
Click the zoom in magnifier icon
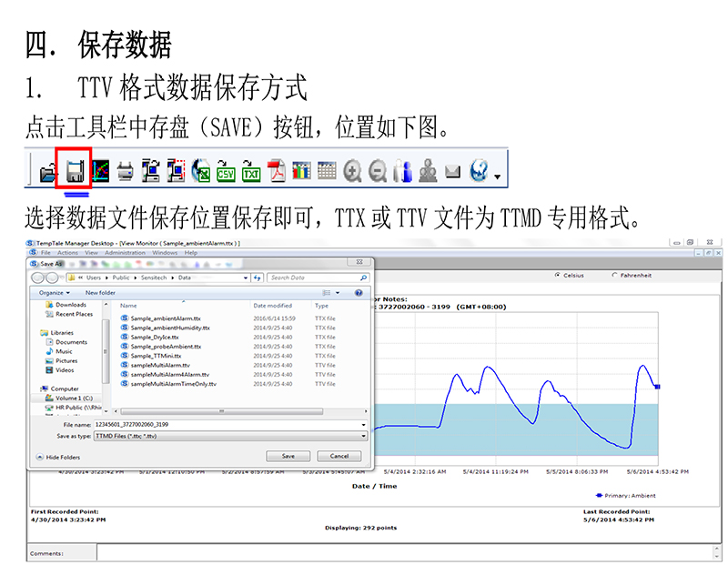[x=352, y=171]
